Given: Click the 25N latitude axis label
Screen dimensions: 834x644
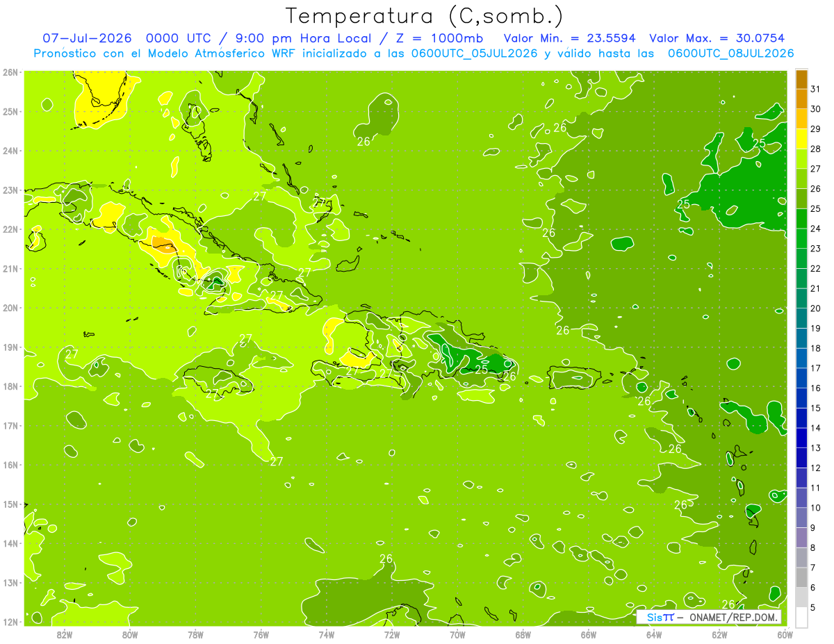Looking at the screenshot, I should [10, 111].
